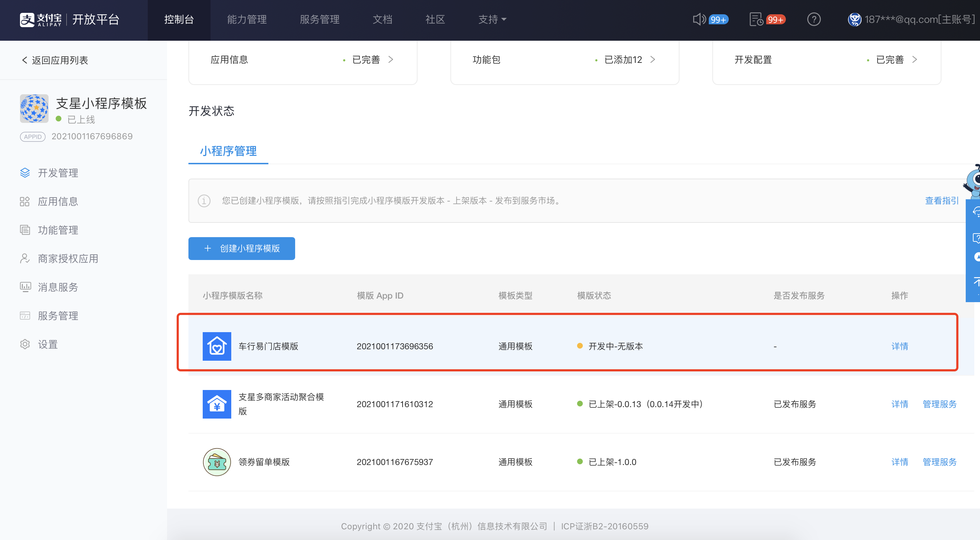980x540 pixels.
Task: Click the 设置 gear icon
Action: 25,344
